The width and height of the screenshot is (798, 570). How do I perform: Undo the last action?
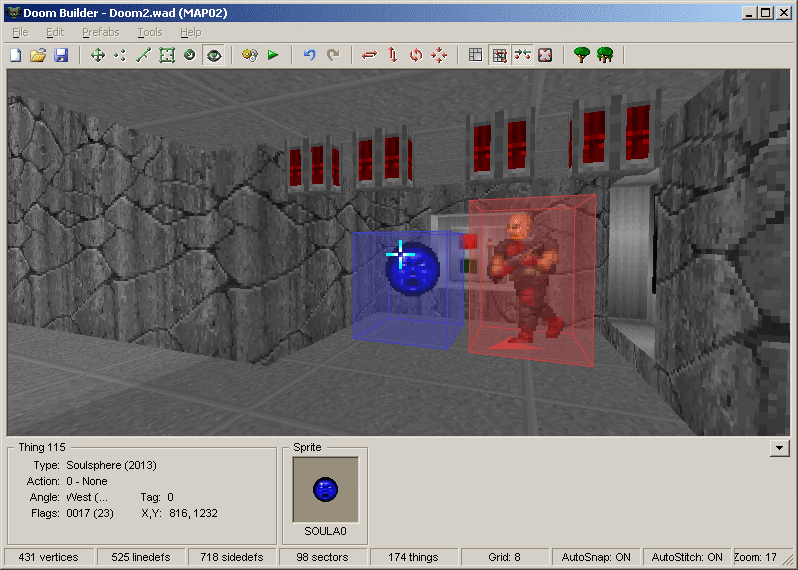pos(309,55)
